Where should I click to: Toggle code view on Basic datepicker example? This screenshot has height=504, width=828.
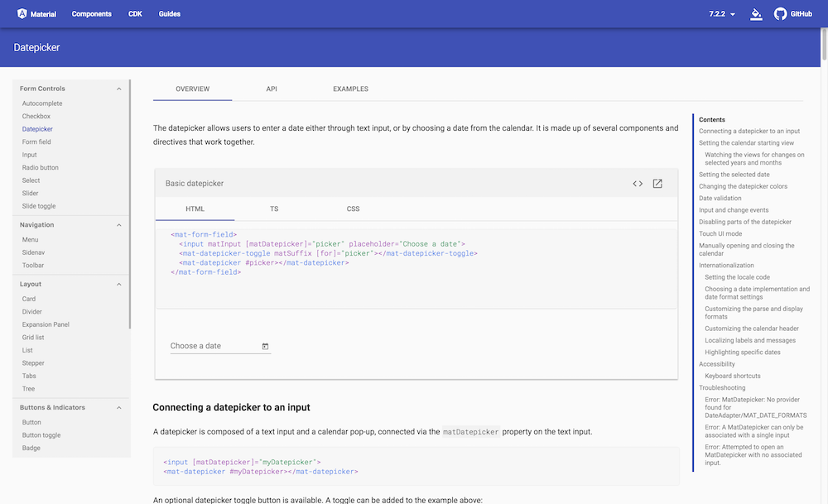point(636,183)
